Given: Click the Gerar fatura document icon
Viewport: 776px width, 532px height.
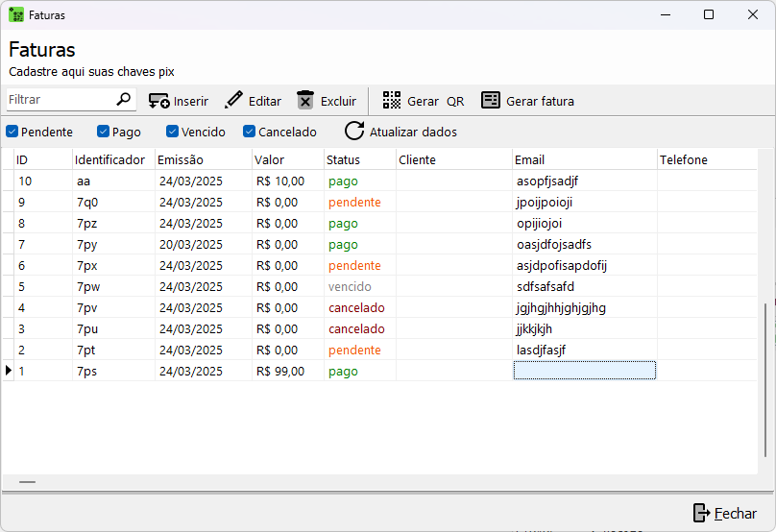Looking at the screenshot, I should 491,101.
